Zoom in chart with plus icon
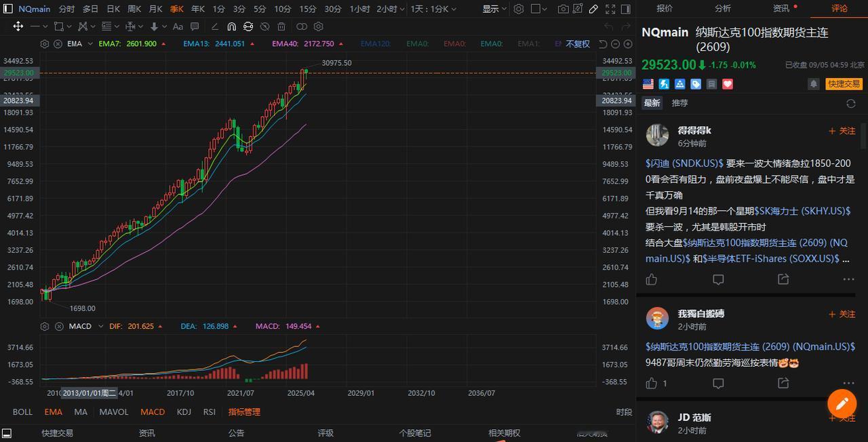Viewport: 868px width, 442px height. tap(627, 43)
